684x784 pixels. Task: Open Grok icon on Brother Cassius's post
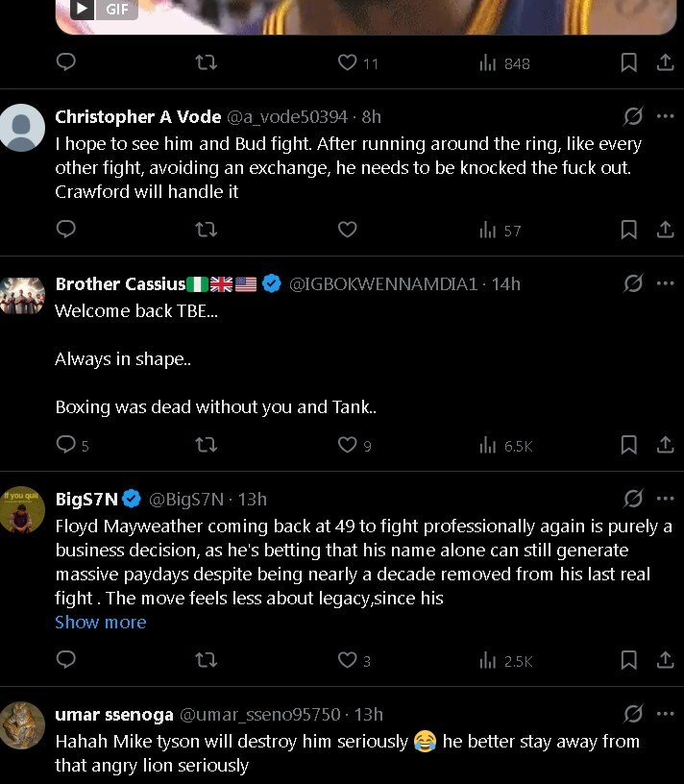pos(633,284)
